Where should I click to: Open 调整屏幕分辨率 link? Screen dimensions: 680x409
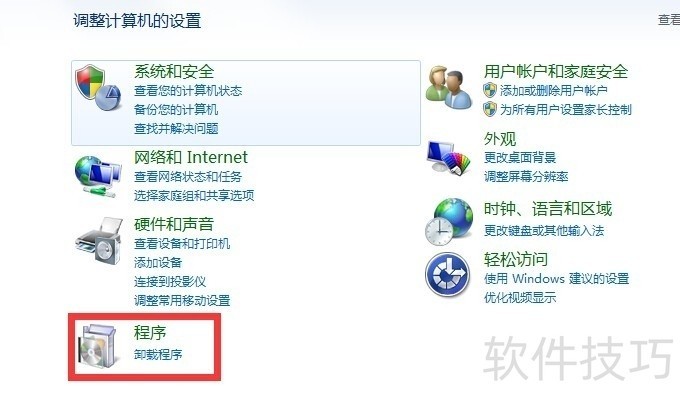526,176
